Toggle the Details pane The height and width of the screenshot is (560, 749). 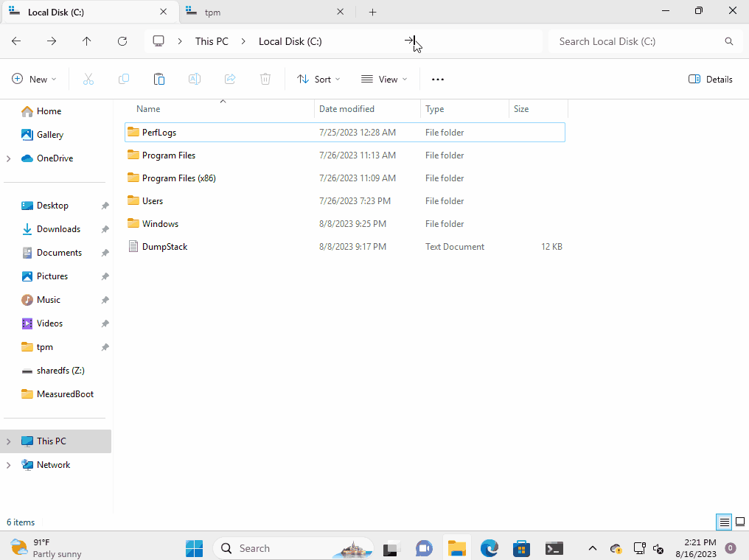[x=711, y=80]
